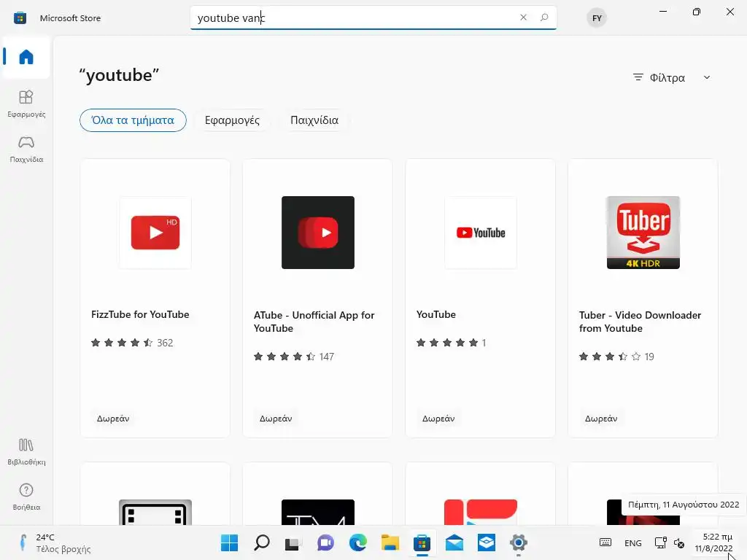Click the filter lines icon next to Φίλτρα

click(x=638, y=77)
